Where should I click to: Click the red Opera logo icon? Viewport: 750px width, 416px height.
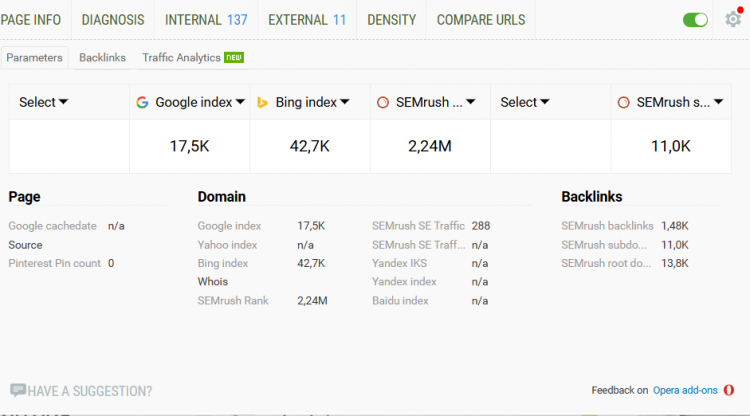(729, 390)
